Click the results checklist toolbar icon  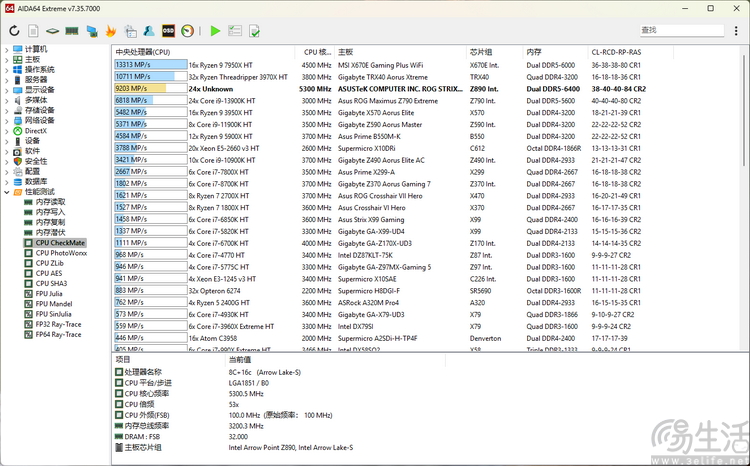point(235,31)
